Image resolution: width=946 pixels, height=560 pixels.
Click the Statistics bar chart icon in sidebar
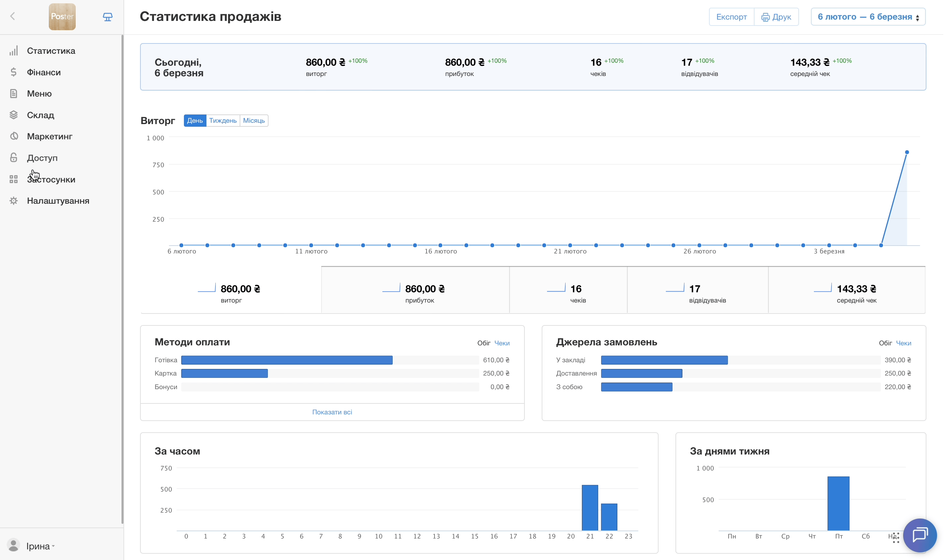14,51
